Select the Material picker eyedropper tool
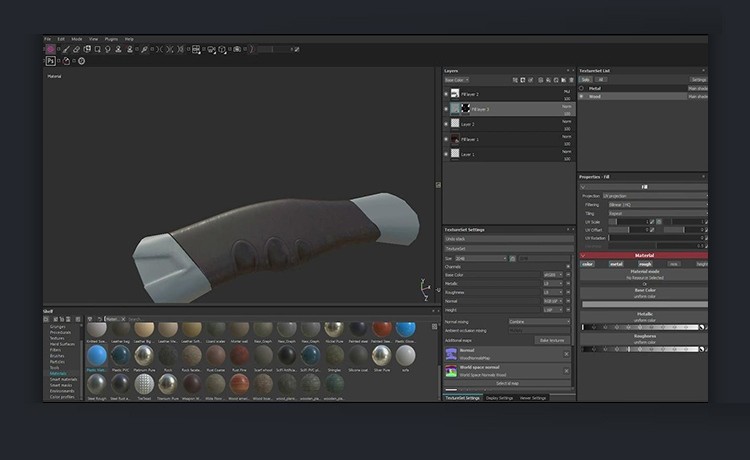 [144, 49]
